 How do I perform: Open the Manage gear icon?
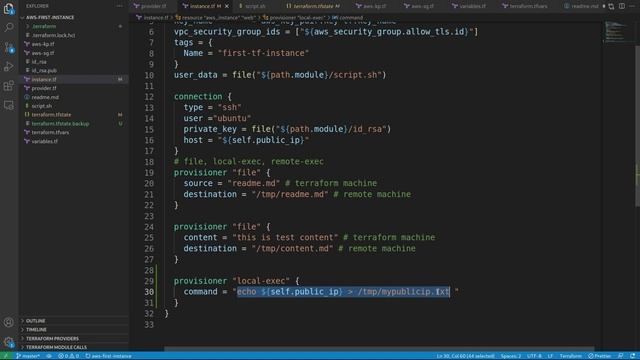[x=9, y=342]
